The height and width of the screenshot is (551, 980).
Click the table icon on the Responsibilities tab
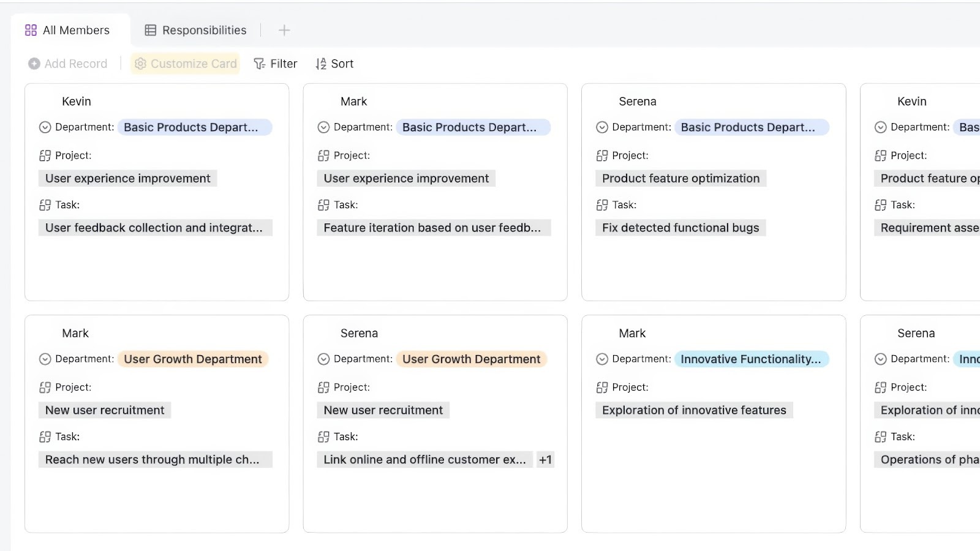tap(150, 29)
